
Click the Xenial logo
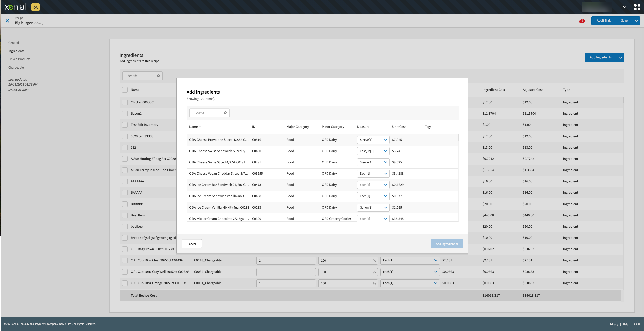[15, 7]
